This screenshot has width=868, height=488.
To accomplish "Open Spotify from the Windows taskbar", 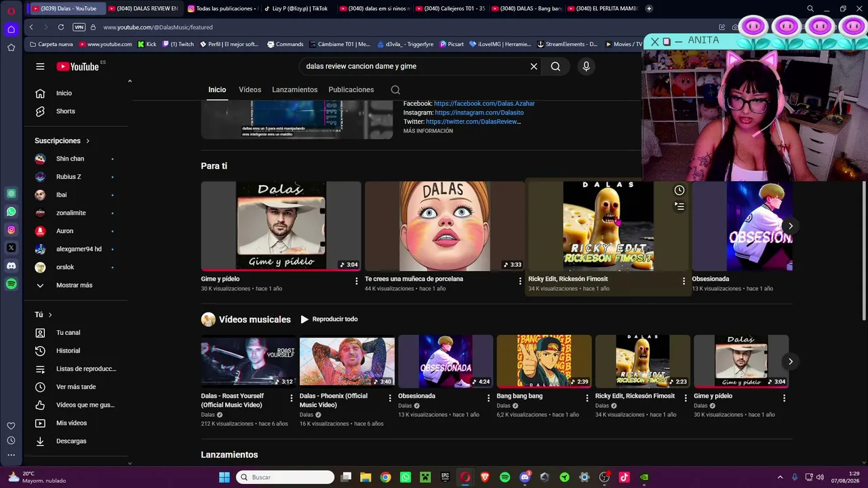I will pos(505,477).
